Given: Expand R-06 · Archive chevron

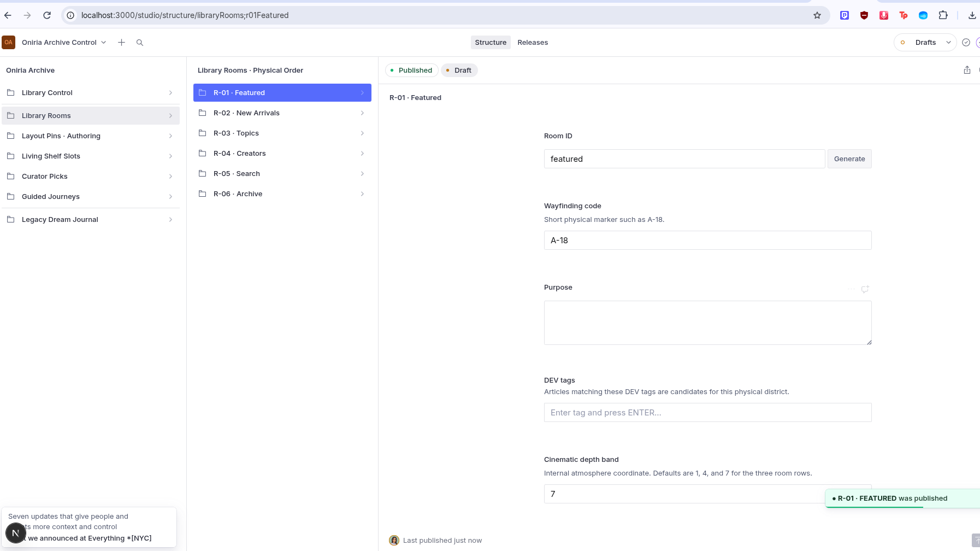Looking at the screenshot, I should (362, 194).
